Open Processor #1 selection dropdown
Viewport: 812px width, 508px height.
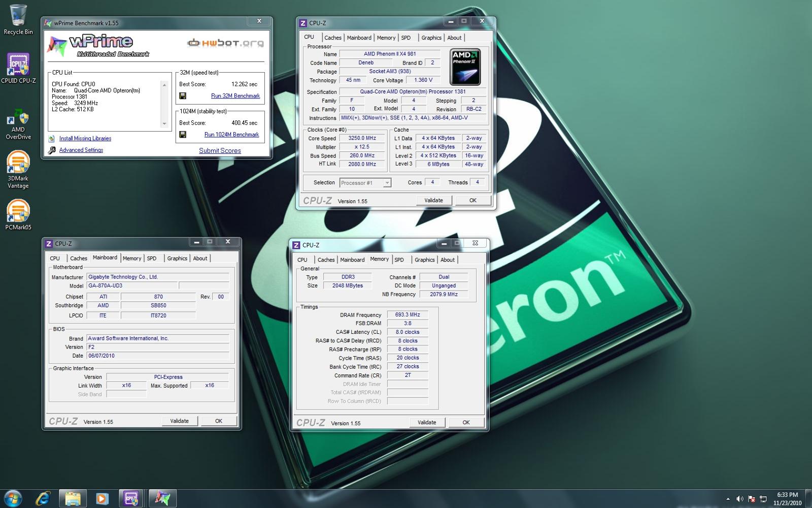(365, 183)
